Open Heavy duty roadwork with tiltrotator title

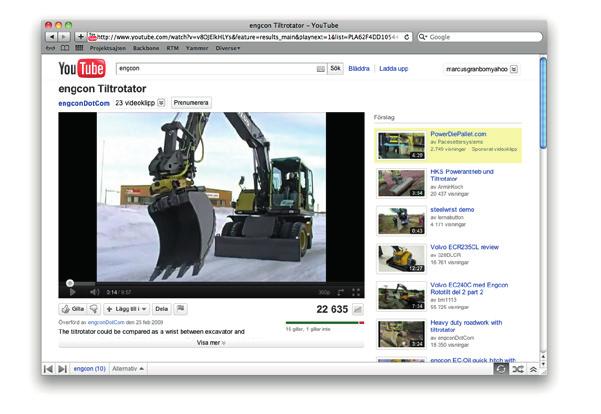tap(466, 326)
